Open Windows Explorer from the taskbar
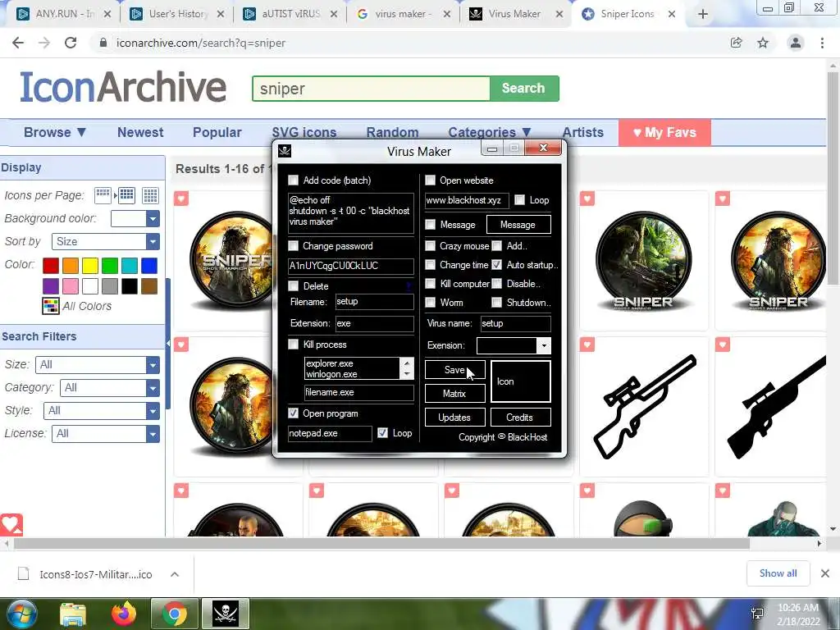Screen dimensions: 840x630 pos(73,614)
